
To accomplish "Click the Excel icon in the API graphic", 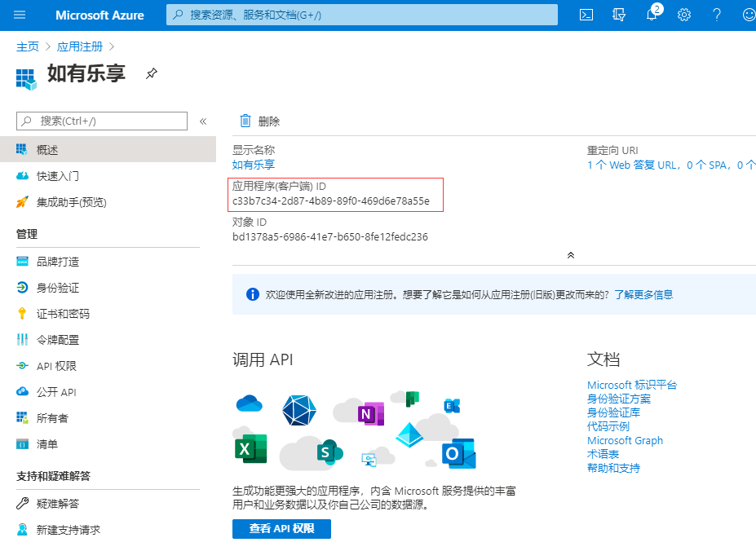I will (x=250, y=449).
